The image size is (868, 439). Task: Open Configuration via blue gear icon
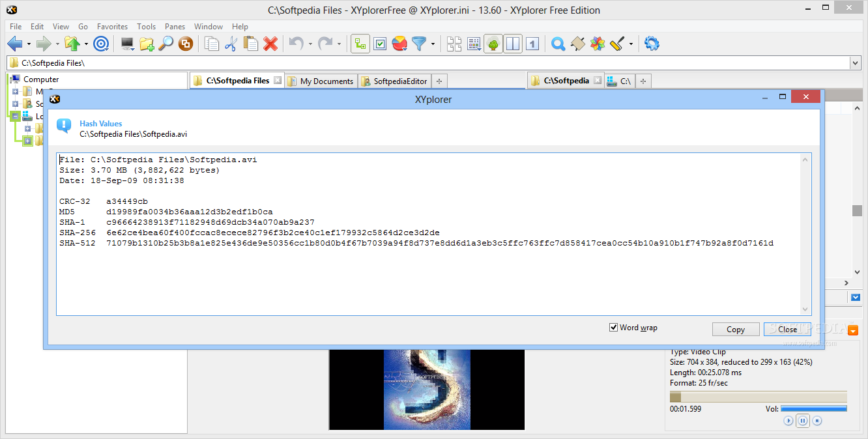coord(652,44)
